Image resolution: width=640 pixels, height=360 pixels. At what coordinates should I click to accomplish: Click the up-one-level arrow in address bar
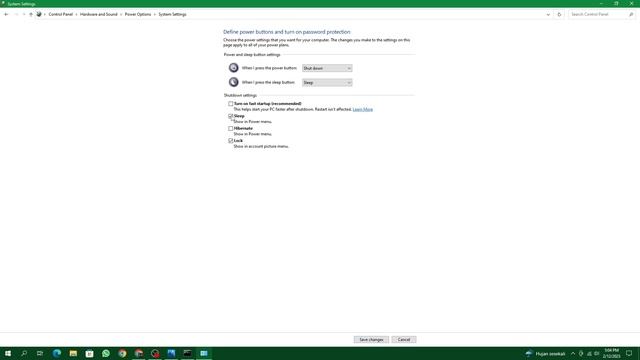[x=31, y=14]
